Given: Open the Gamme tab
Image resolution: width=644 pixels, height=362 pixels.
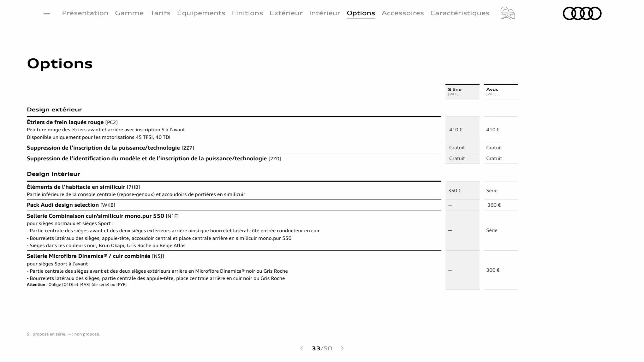Looking at the screenshot, I should pyautogui.click(x=129, y=13).
